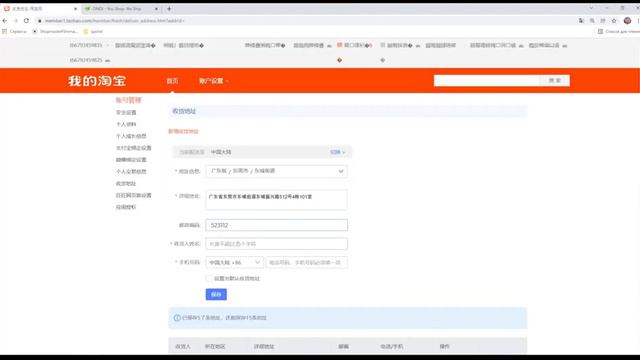Open 应用授权 in the sidebar
Screen dimensions: 640x360
(126, 207)
